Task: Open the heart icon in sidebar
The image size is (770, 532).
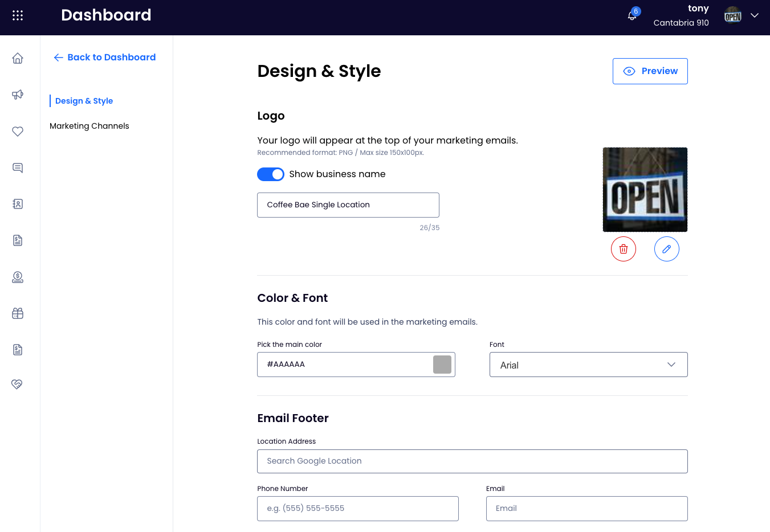Action: [x=18, y=131]
